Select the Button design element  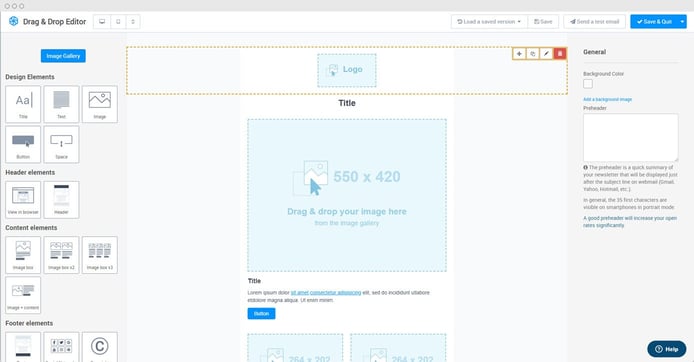23,144
